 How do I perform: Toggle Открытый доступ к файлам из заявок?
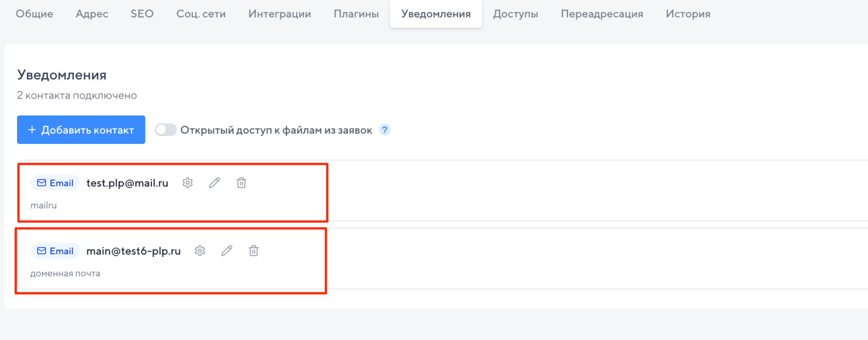click(166, 130)
